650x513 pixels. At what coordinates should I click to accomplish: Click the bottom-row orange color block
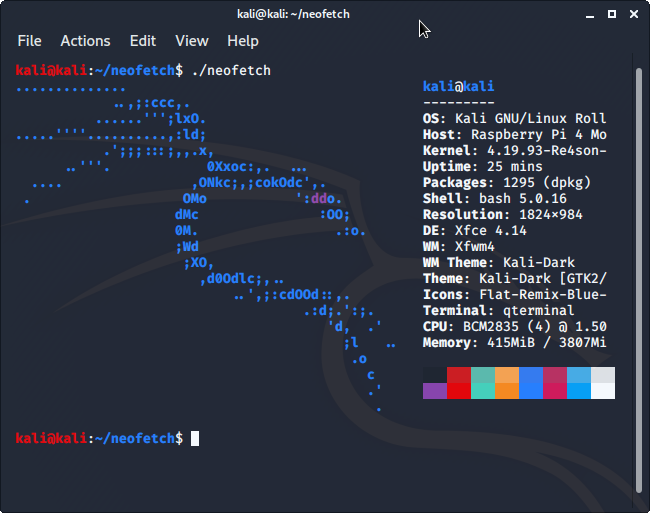tap(507, 391)
